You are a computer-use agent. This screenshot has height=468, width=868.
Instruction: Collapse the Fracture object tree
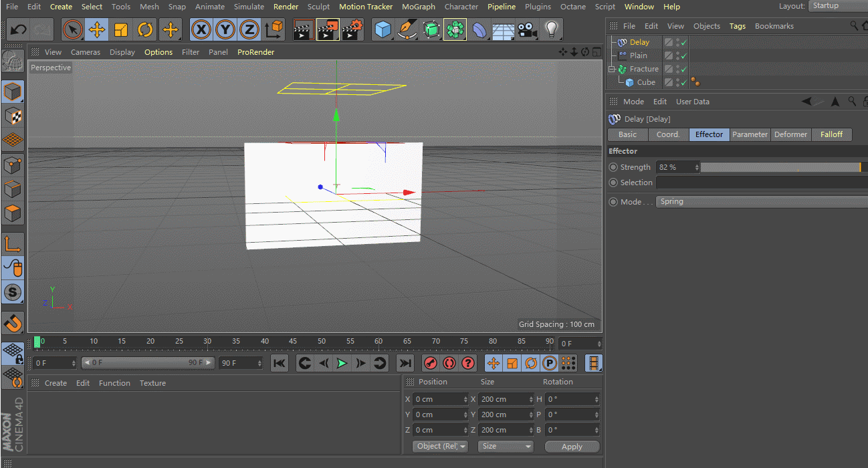[611, 69]
